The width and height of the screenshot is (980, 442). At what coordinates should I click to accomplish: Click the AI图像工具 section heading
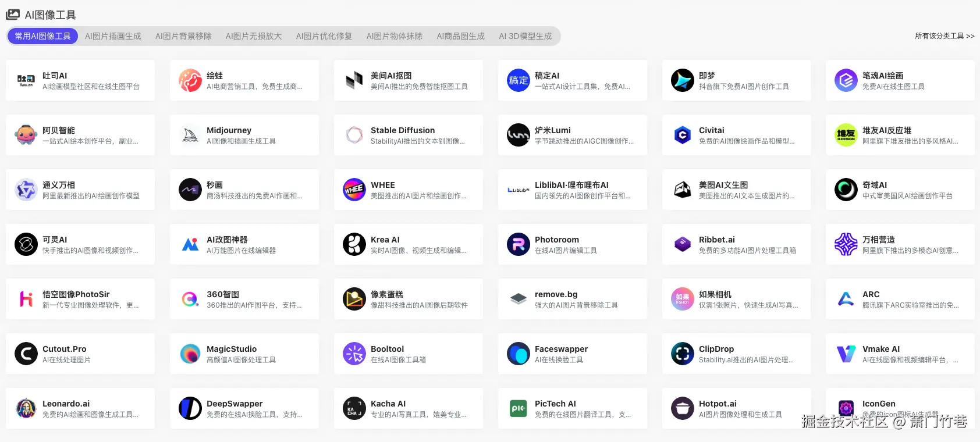click(x=50, y=15)
